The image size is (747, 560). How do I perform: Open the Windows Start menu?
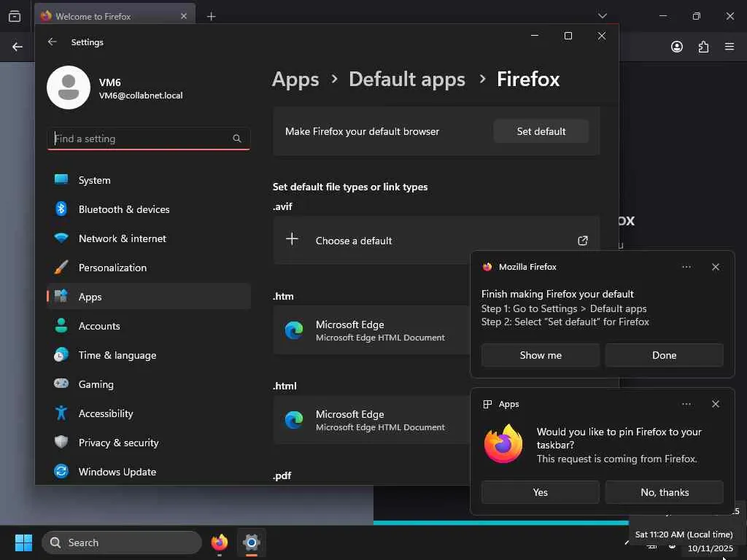23,542
